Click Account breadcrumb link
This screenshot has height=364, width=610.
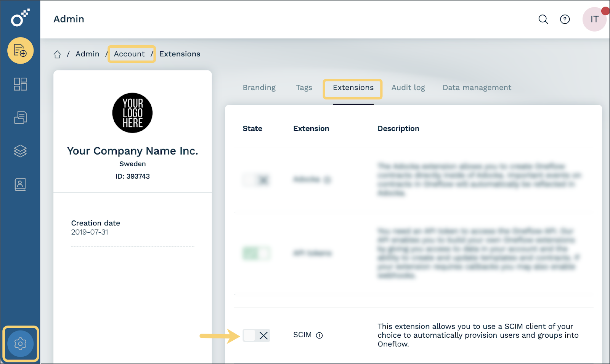[129, 54]
